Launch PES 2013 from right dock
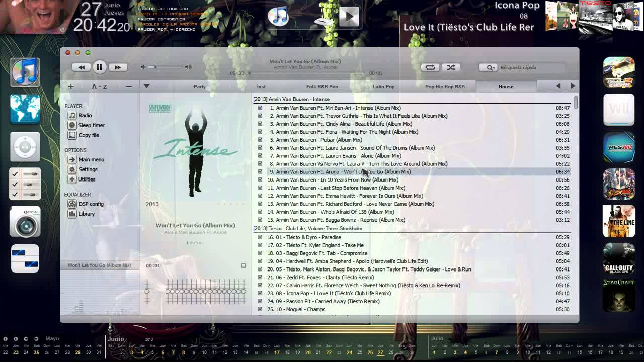Image resolution: width=644 pixels, height=362 pixels. (619, 147)
